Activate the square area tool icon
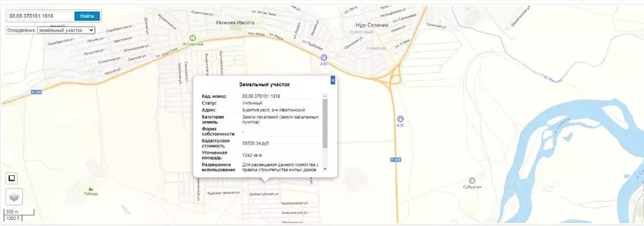Screen dimensions: 644x226 click(x=11, y=178)
